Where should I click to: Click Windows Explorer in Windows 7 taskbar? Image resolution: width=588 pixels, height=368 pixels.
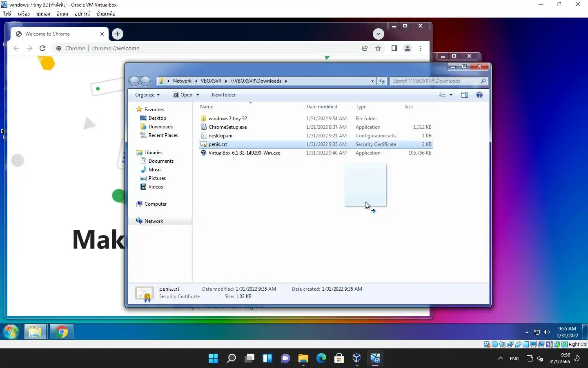point(36,332)
